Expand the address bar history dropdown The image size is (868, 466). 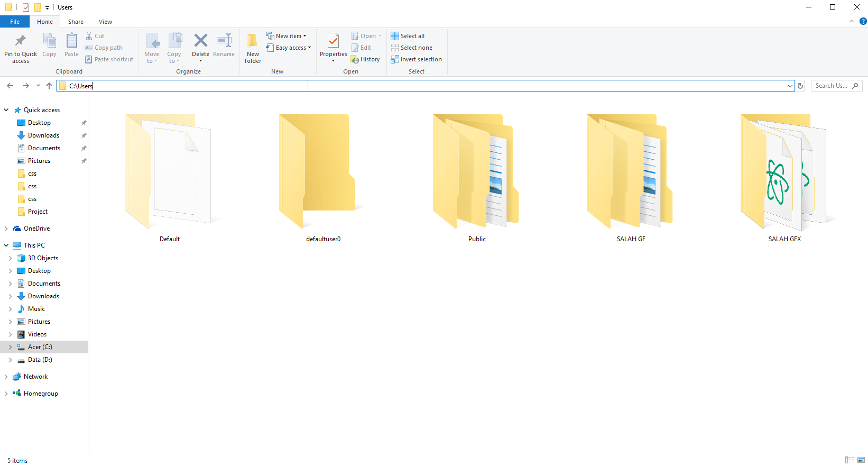coord(790,86)
